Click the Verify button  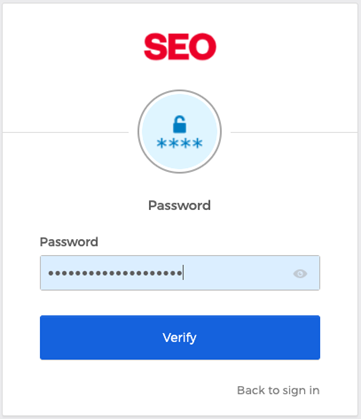click(180, 337)
